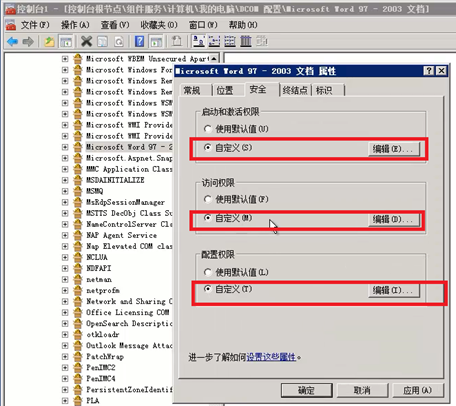
Task: Toggle the show/hide action pane icon
Action: (156, 42)
